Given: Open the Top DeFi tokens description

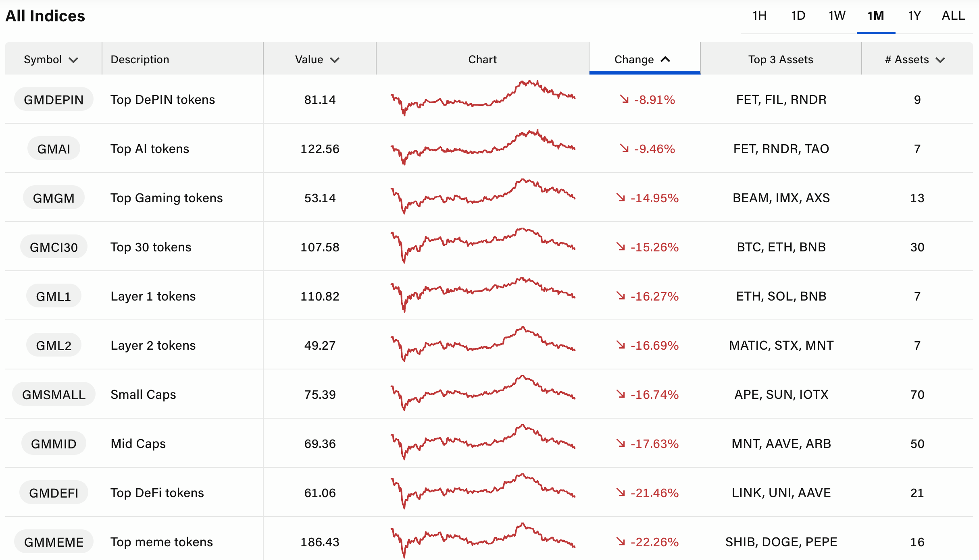Looking at the screenshot, I should tap(157, 493).
